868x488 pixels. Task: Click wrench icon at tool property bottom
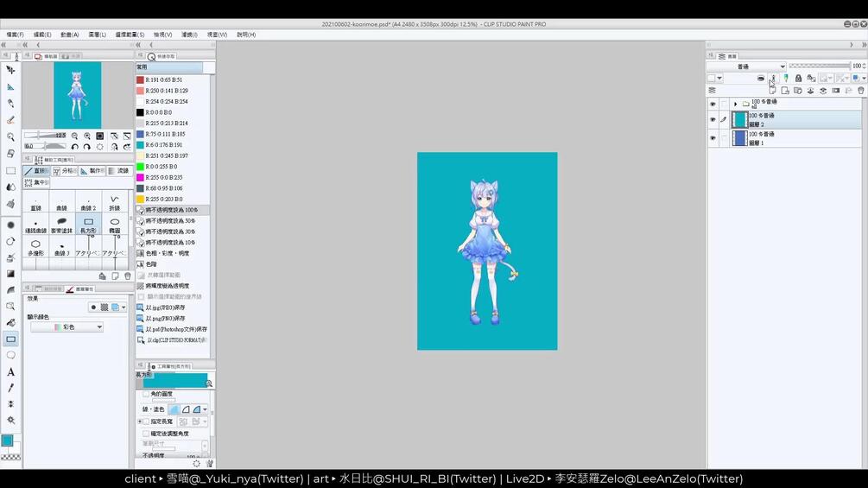(211, 464)
